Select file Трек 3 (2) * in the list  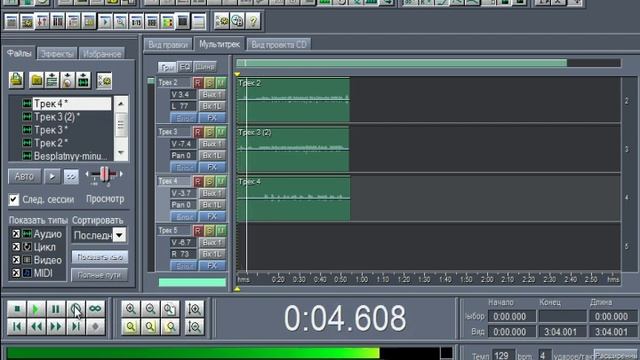click(56, 117)
